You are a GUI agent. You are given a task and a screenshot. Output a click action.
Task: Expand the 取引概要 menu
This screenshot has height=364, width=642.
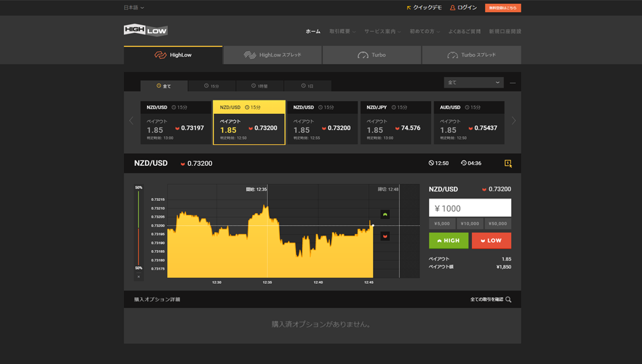[343, 31]
